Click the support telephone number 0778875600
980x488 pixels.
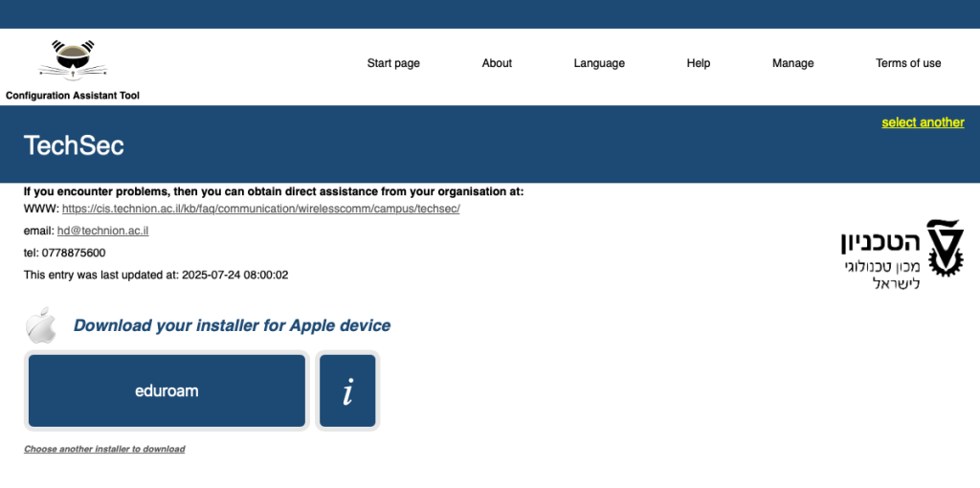pyautogui.click(x=74, y=253)
